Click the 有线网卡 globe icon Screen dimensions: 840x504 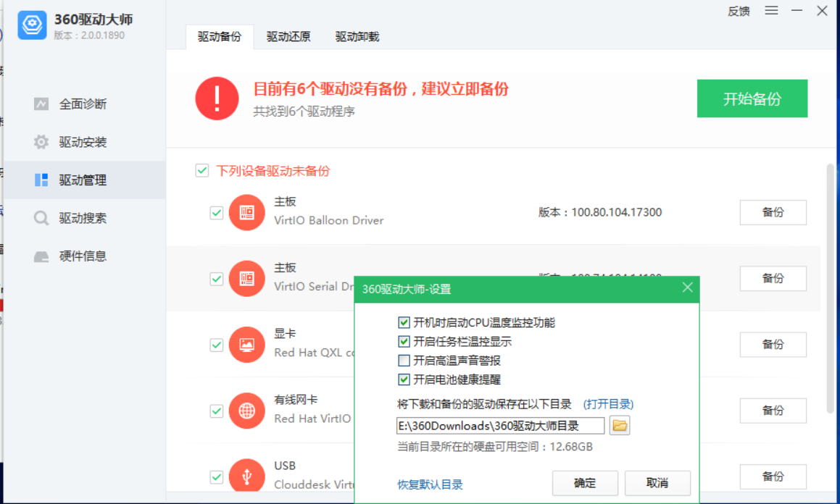247,411
